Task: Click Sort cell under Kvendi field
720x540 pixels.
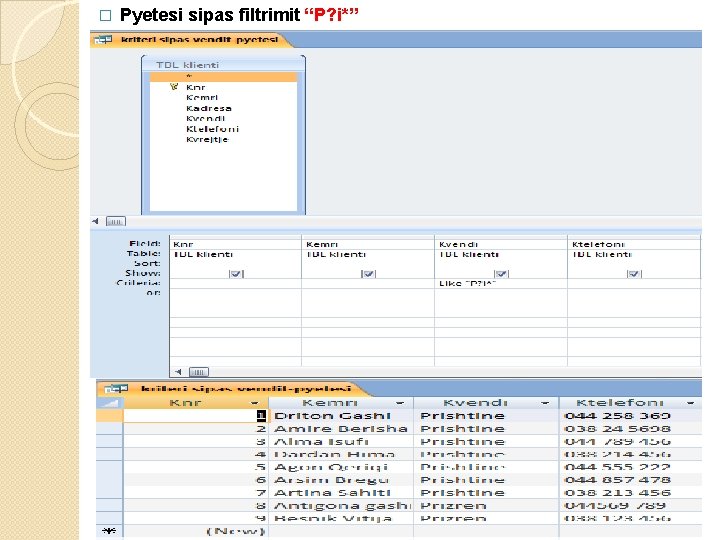Action: coord(501,264)
